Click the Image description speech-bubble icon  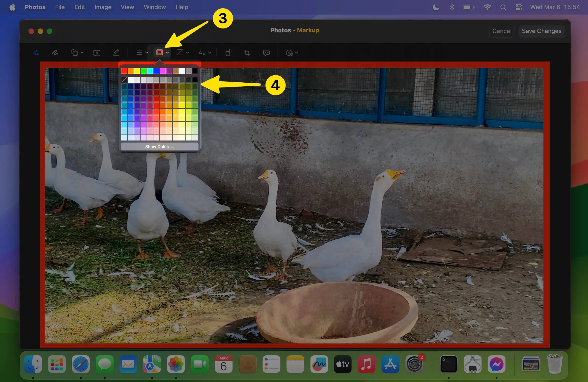point(266,53)
